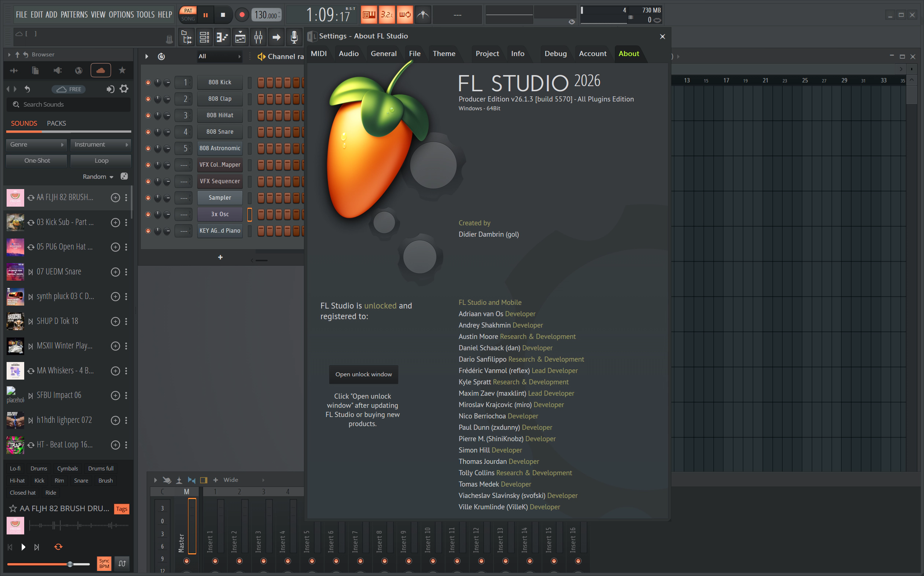Viewport: 924px width, 576px height.
Task: Star the AA FLJH 82 BRUSH sample
Action: [x=12, y=509]
